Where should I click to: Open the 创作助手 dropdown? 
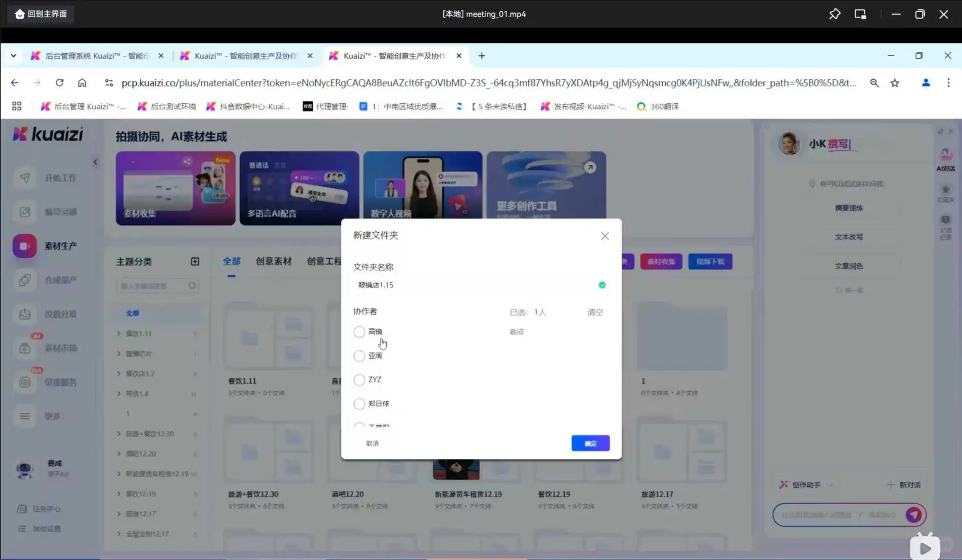pos(806,485)
